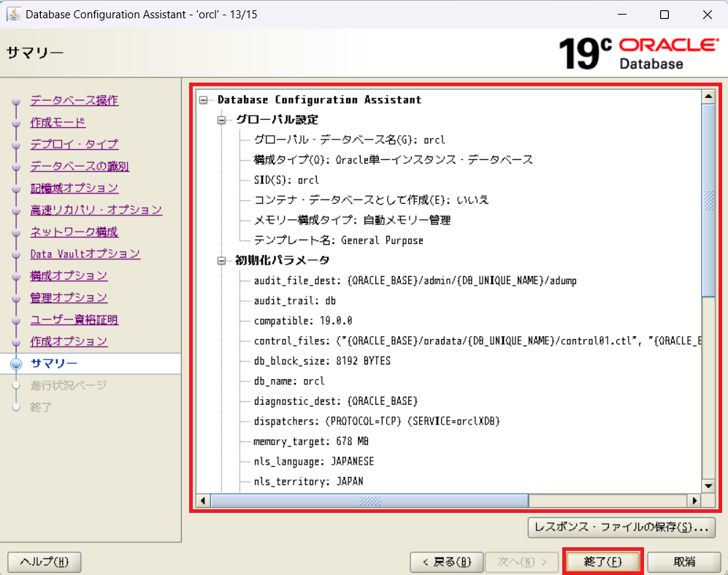This screenshot has height=575, width=728.
Task: Open the データベース操作 step link
Action: [74, 100]
